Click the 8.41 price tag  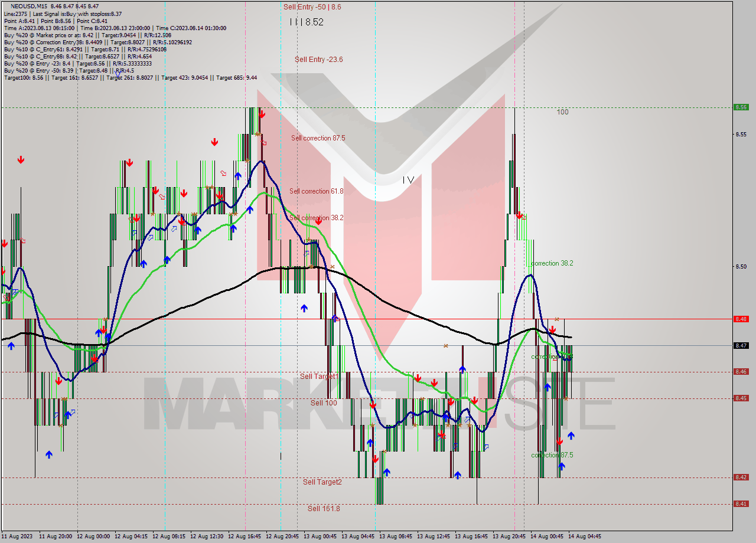coord(741,504)
